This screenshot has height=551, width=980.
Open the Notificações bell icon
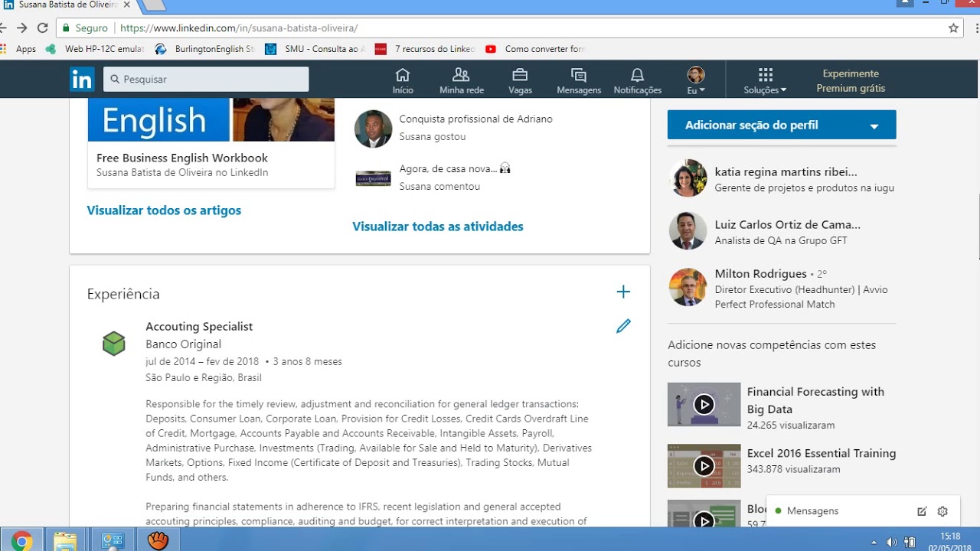coord(637,80)
